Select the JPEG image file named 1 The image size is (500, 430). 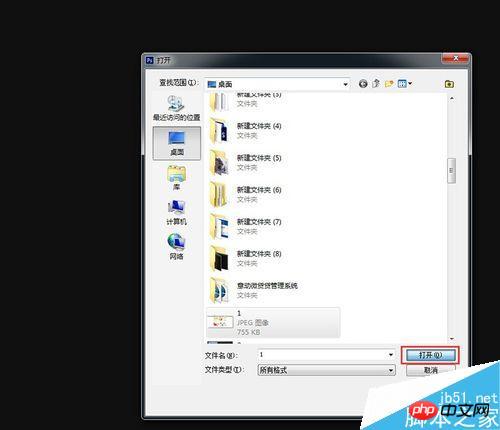click(273, 322)
